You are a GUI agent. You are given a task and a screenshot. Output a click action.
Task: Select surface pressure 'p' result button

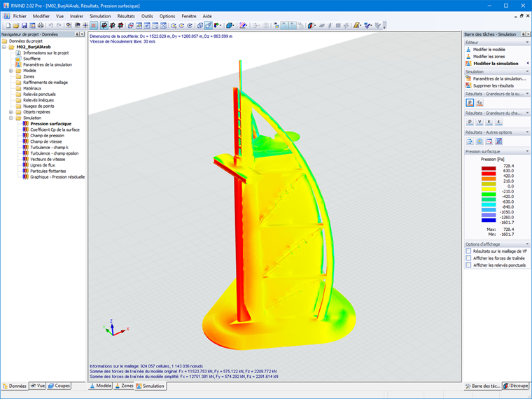click(x=470, y=102)
